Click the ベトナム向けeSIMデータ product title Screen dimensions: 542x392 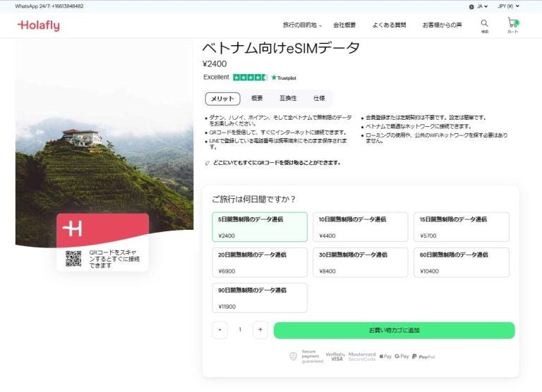(x=281, y=48)
